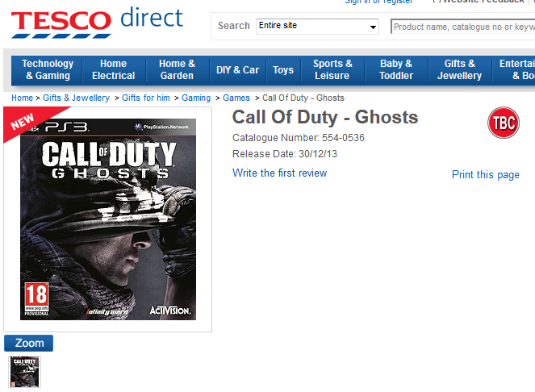Screen dimensions: 535x392
Task: Open the Home Electrical menu
Action: [114, 69]
